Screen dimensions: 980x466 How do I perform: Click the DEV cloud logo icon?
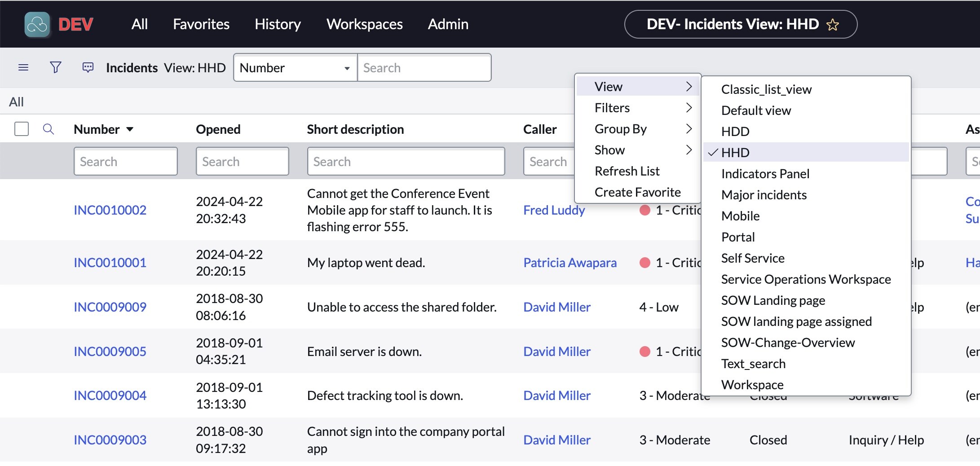pos(38,24)
